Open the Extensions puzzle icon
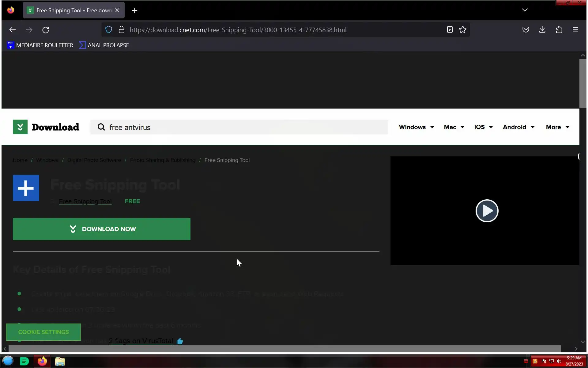Screen dimensions: 588x368 (559, 30)
